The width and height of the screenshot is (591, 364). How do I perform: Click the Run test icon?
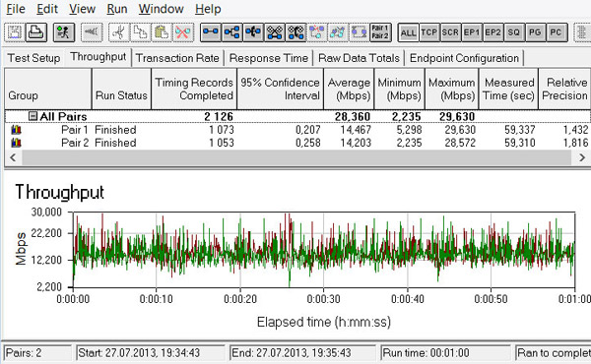coord(64,32)
